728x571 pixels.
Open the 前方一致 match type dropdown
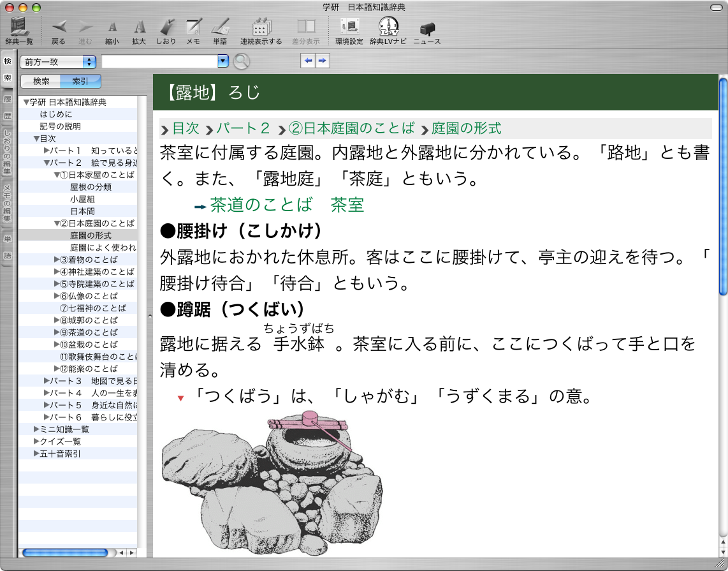pos(58,62)
